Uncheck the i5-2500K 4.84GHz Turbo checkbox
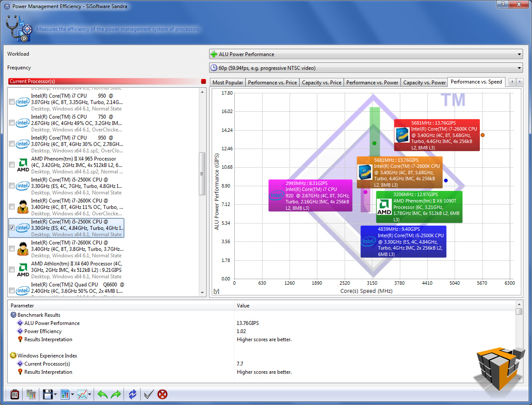The width and height of the screenshot is (532, 405). pyautogui.click(x=12, y=228)
